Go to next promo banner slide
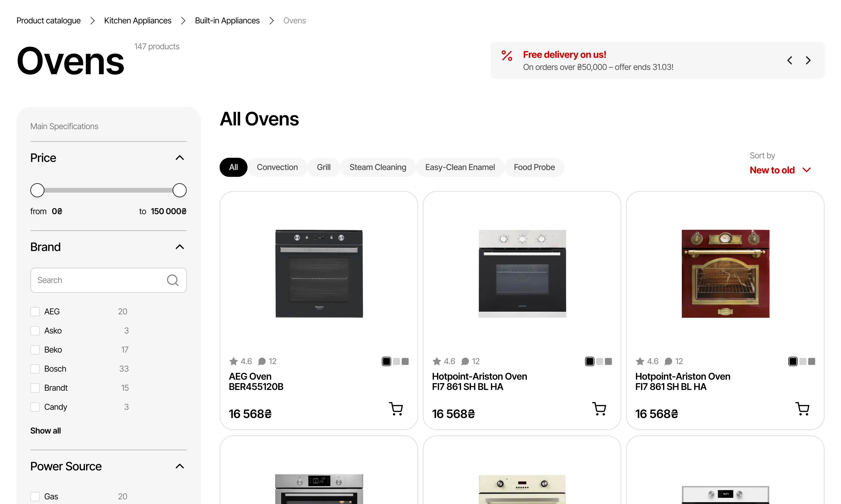 click(808, 60)
